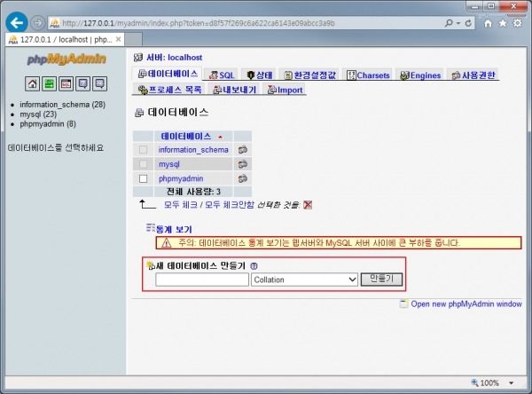This screenshot has width=532, height=394.
Task: Click the empty new tab button
Action: click(133, 39)
